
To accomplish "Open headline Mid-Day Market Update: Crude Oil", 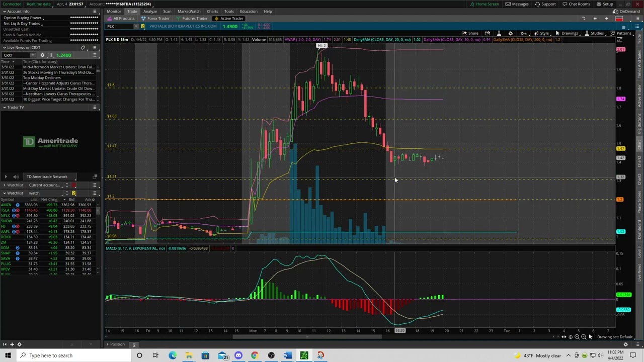I will coord(58,88).
